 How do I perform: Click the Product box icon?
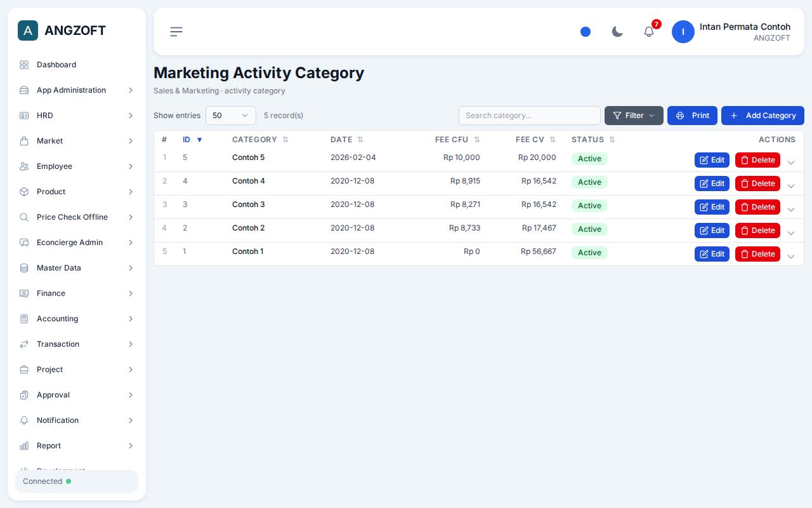(24, 192)
